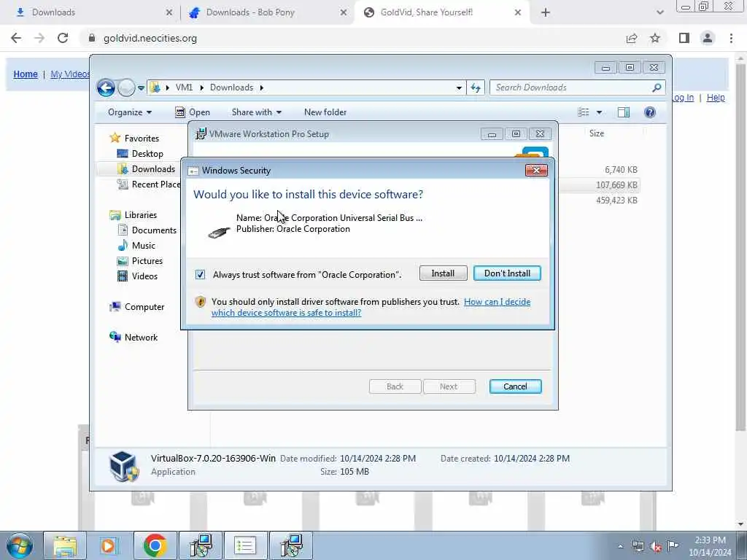Viewport: 747px width, 560px height.
Task: Open Windows Explorer from taskbar
Action: point(65,545)
